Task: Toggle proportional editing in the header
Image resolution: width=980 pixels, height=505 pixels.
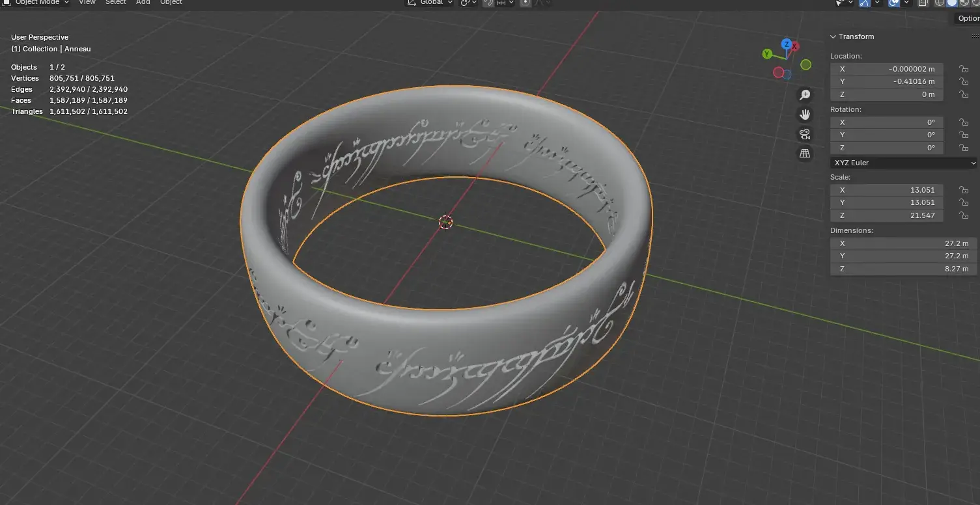Action: 525,3
